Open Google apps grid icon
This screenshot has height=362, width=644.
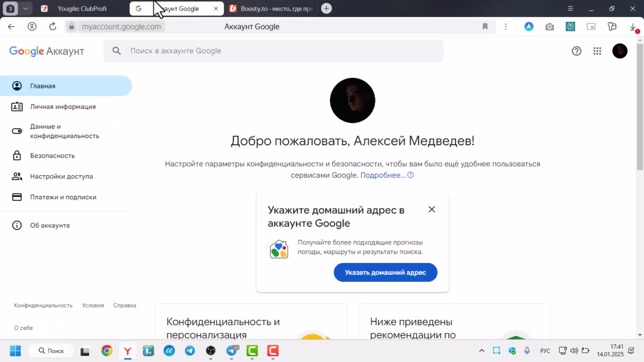point(597,51)
